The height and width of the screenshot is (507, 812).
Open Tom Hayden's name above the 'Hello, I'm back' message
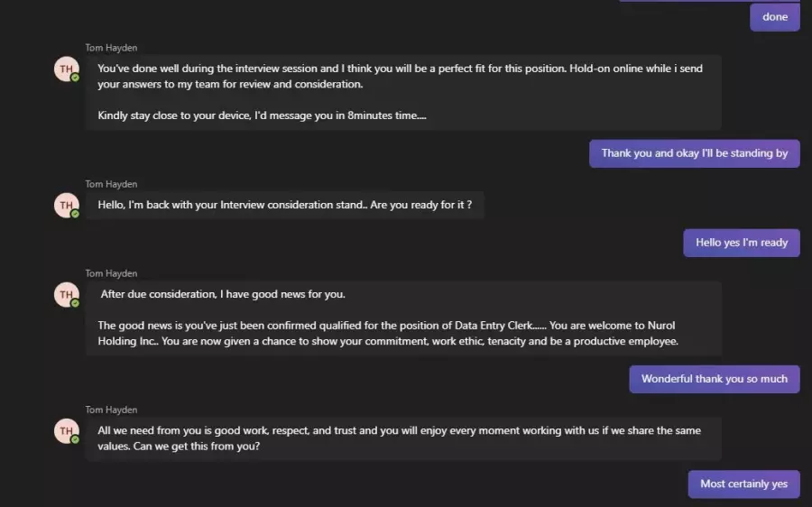tap(111, 184)
